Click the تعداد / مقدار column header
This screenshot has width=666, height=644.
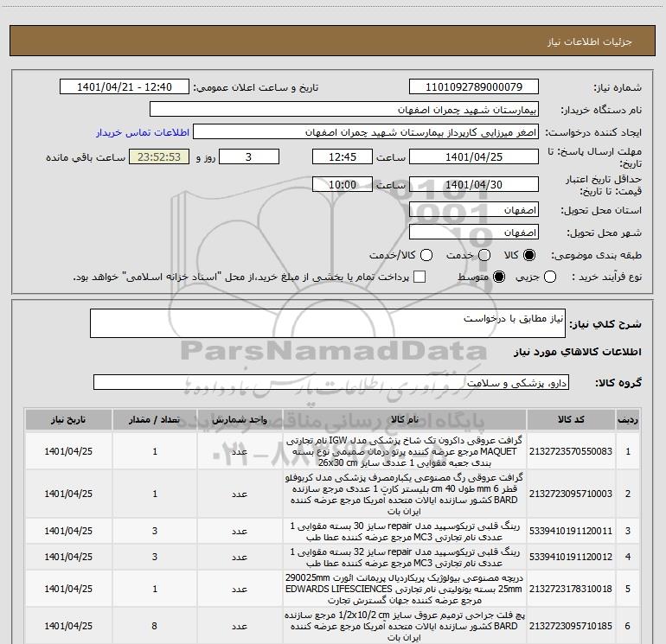[155, 420]
